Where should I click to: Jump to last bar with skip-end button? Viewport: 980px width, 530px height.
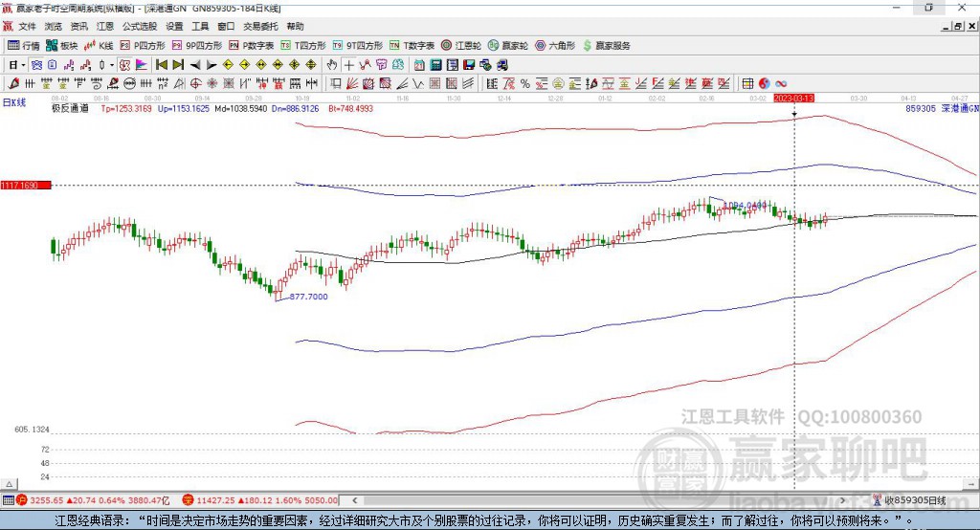(178, 65)
